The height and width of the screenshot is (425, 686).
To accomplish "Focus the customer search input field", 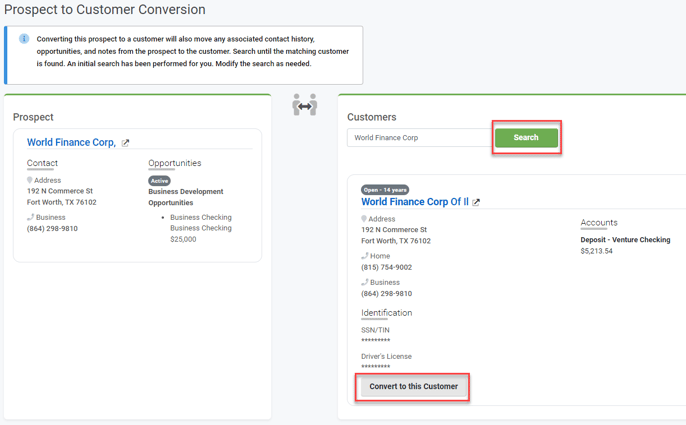I will click(421, 137).
